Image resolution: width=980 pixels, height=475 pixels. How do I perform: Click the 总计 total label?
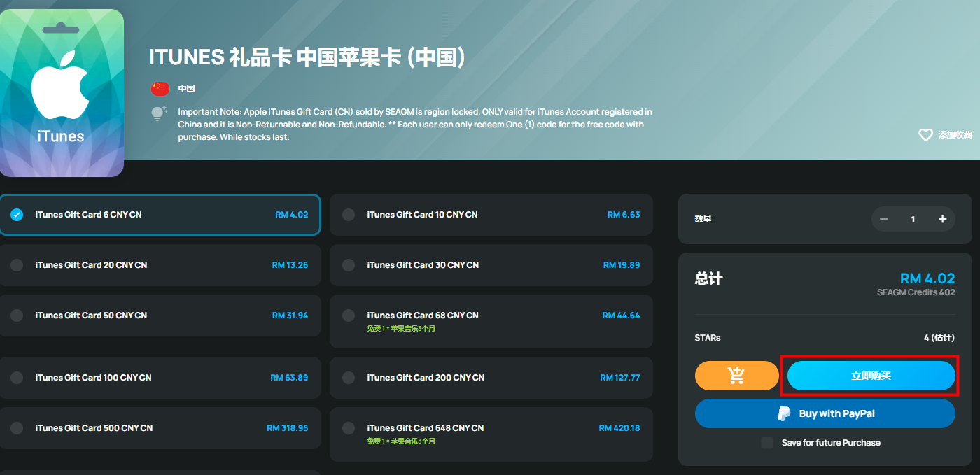click(709, 278)
